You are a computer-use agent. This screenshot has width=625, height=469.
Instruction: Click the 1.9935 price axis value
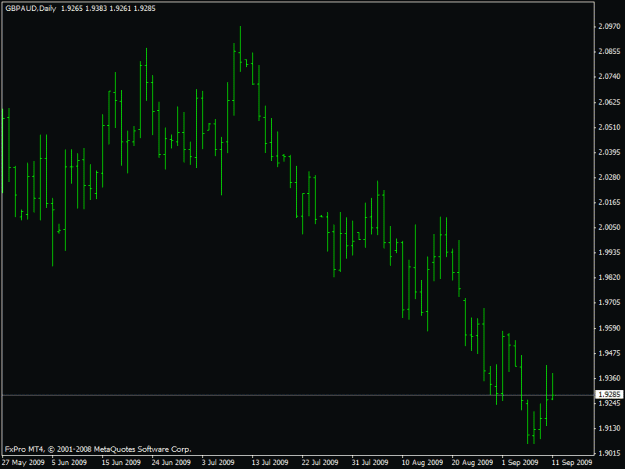coord(609,252)
